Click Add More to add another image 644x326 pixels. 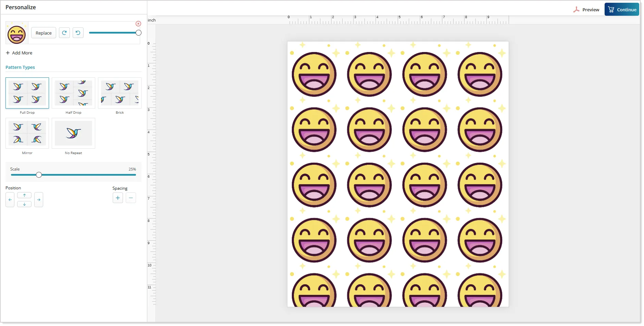pyautogui.click(x=19, y=53)
